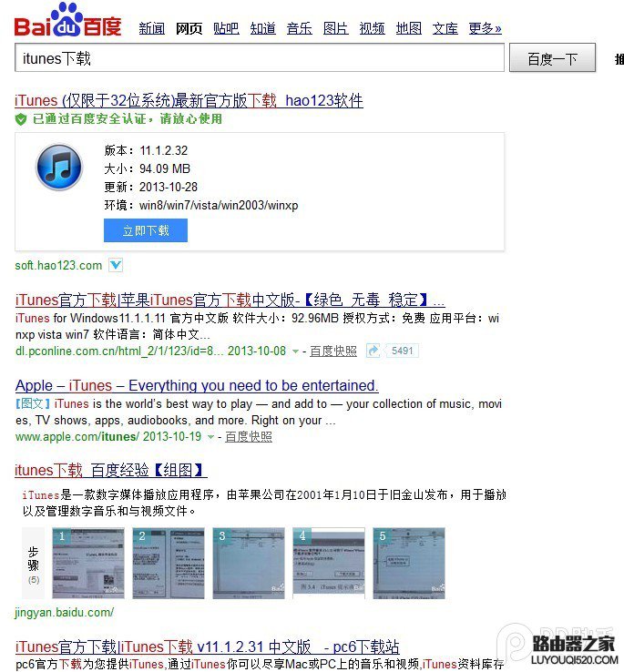Click the win8/win7/vista/win2003/winxp text
Image resolution: width=624 pixels, height=672 pixels.
219,205
